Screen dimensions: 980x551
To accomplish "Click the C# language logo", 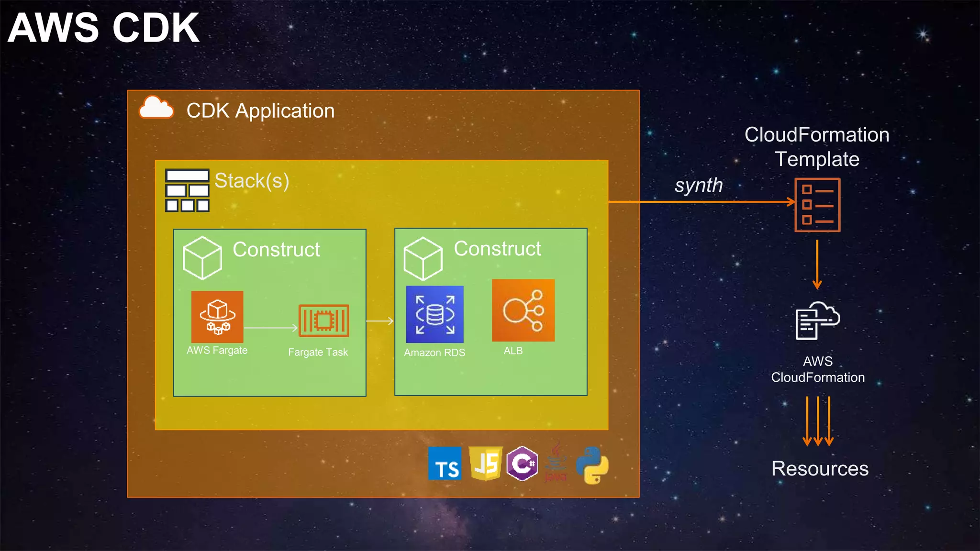I will [522, 463].
